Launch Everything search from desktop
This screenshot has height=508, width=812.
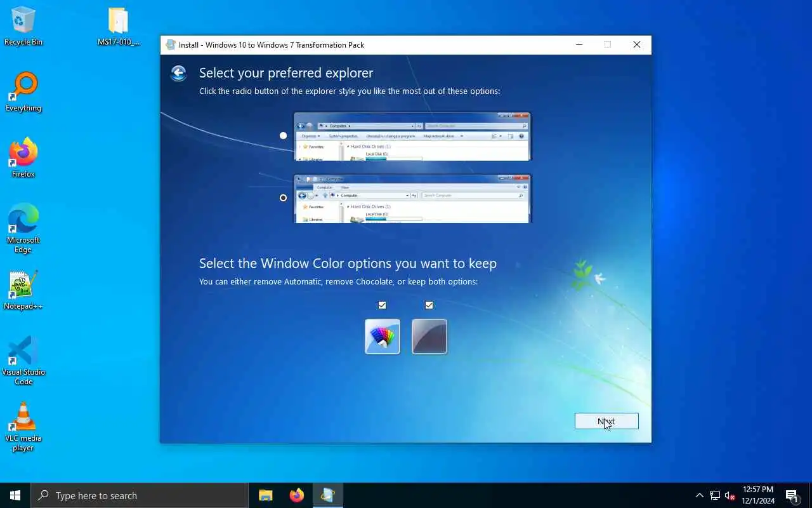point(23,93)
